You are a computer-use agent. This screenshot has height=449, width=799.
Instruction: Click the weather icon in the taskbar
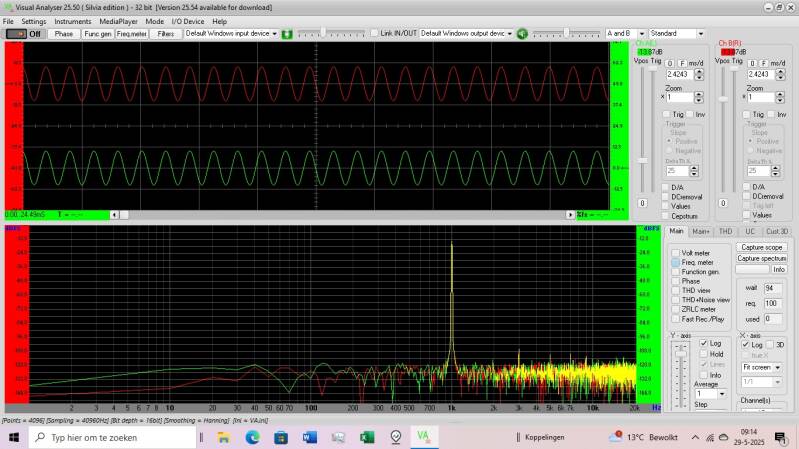click(616, 437)
